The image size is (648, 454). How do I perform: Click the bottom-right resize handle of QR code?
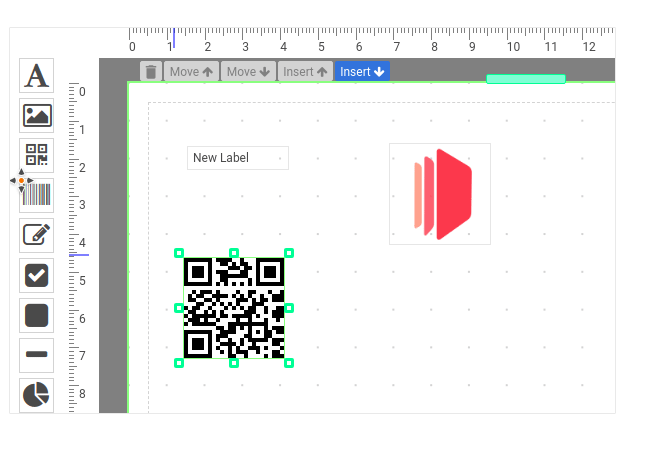[289, 363]
